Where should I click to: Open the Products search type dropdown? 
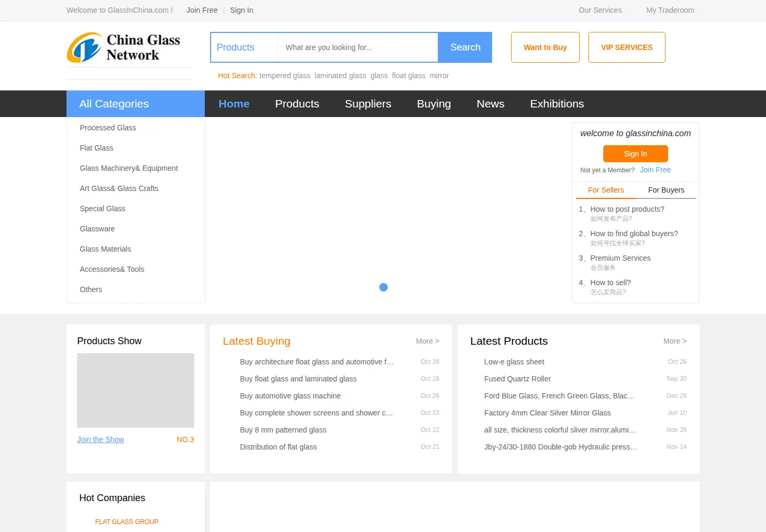pos(244,47)
